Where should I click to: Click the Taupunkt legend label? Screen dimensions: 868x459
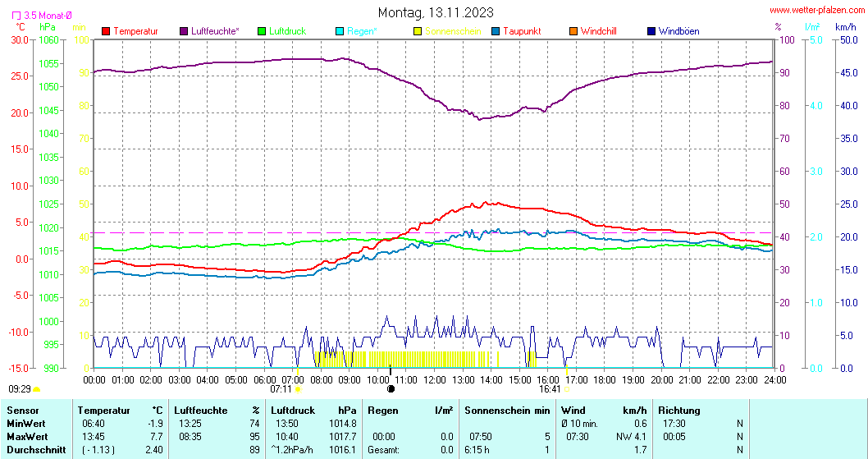coord(522,31)
